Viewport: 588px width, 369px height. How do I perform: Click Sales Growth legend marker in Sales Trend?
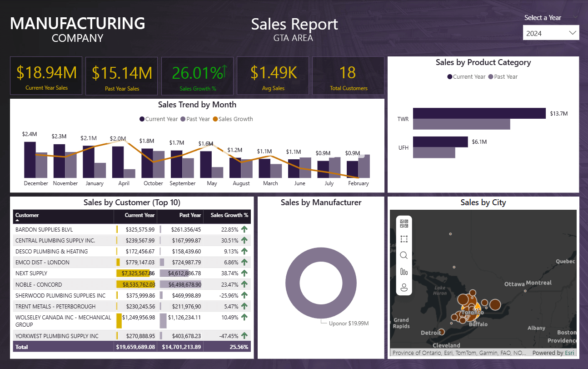(215, 119)
